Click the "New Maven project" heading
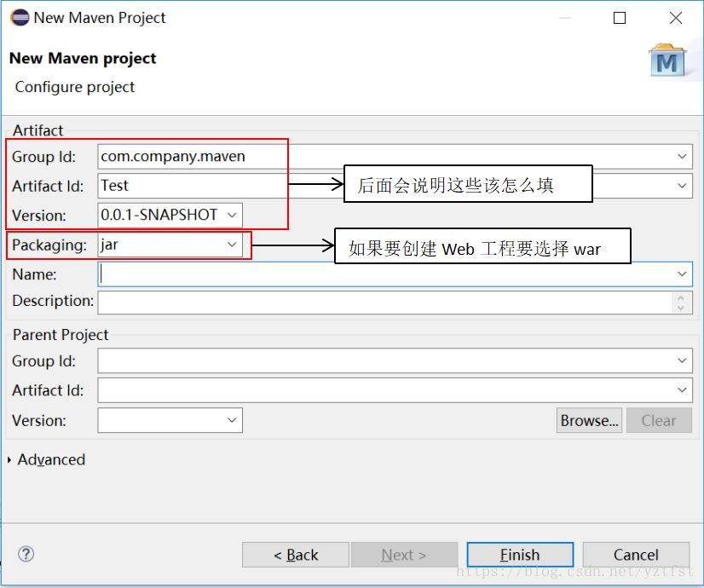The height and width of the screenshot is (588, 704). (x=83, y=58)
